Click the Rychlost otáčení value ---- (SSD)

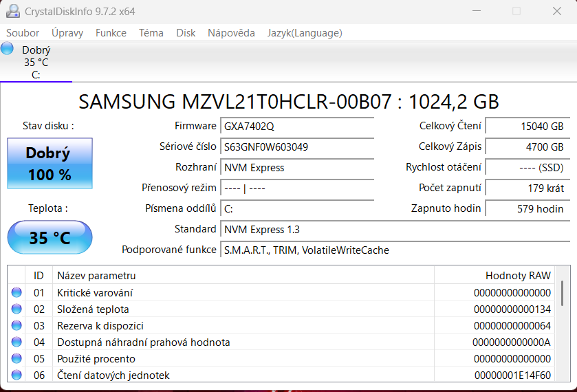(x=527, y=168)
